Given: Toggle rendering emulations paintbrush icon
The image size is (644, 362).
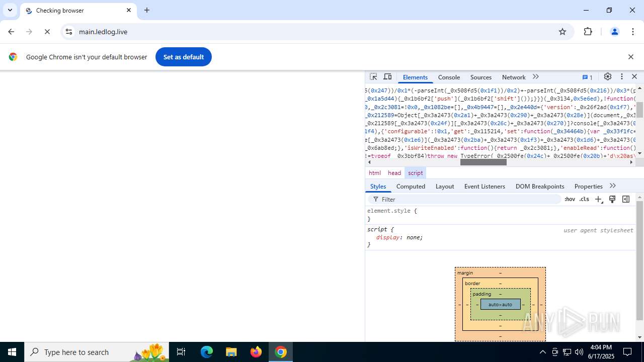Looking at the screenshot, I should click(x=612, y=200).
